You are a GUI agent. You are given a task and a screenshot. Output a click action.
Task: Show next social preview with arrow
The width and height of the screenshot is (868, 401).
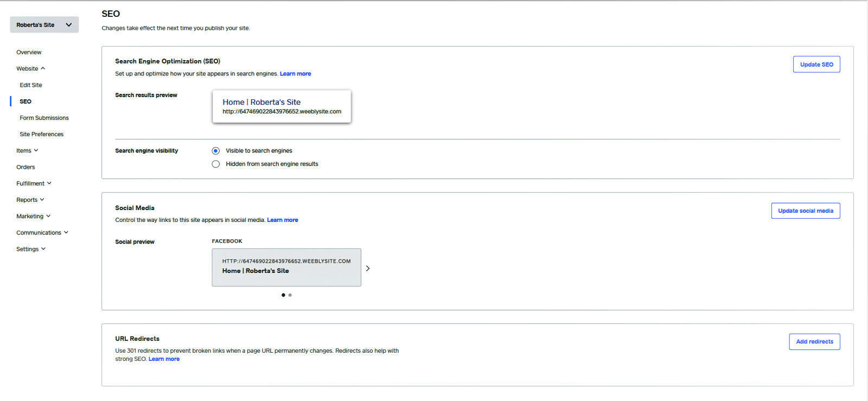(x=368, y=269)
